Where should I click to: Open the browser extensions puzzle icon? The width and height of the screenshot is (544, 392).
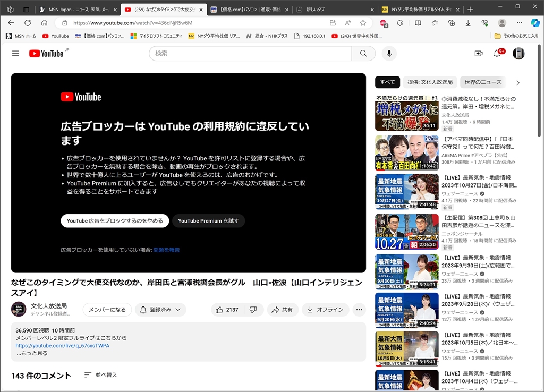(400, 23)
